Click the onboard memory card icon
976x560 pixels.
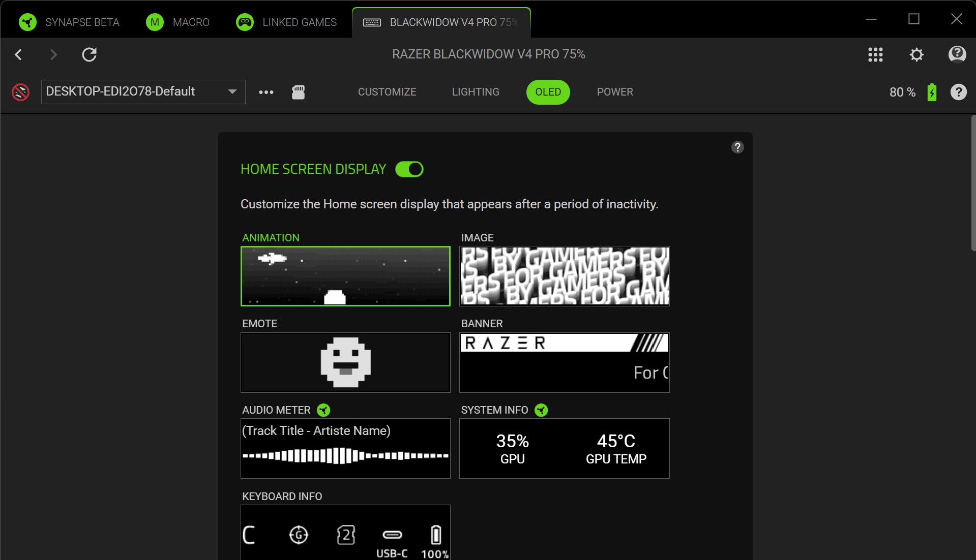coord(299,92)
